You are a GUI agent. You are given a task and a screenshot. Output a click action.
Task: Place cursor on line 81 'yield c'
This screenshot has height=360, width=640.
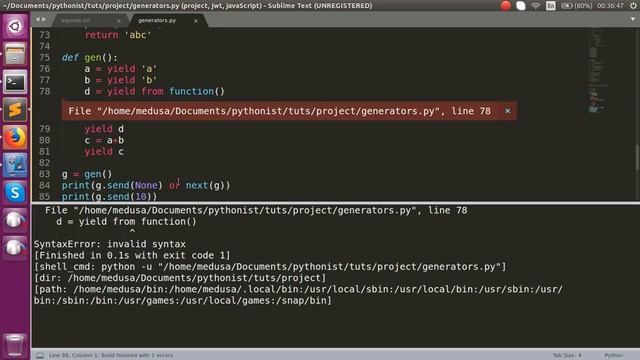click(104, 152)
